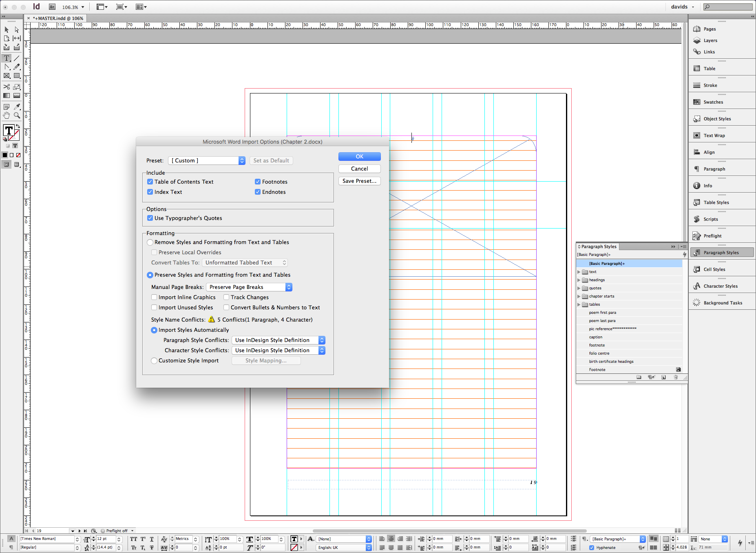This screenshot has height=553, width=756.
Task: Select the Zoom tool magnifier
Action: 17,115
